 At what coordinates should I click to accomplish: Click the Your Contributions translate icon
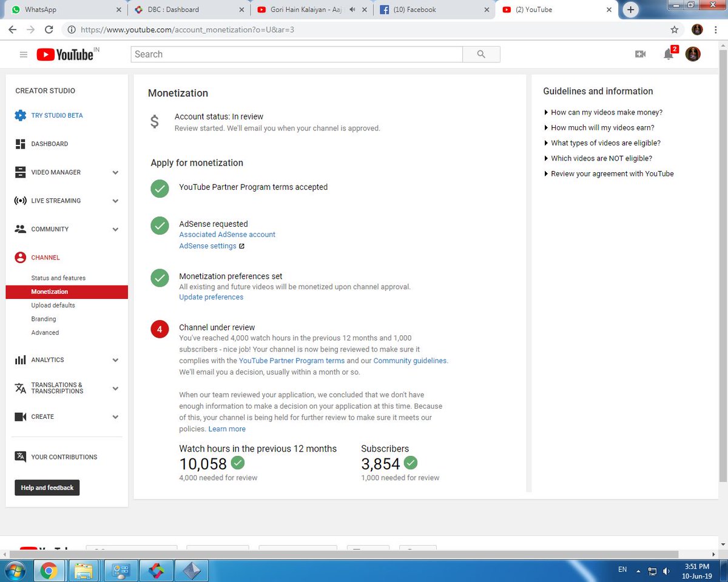pyautogui.click(x=21, y=457)
